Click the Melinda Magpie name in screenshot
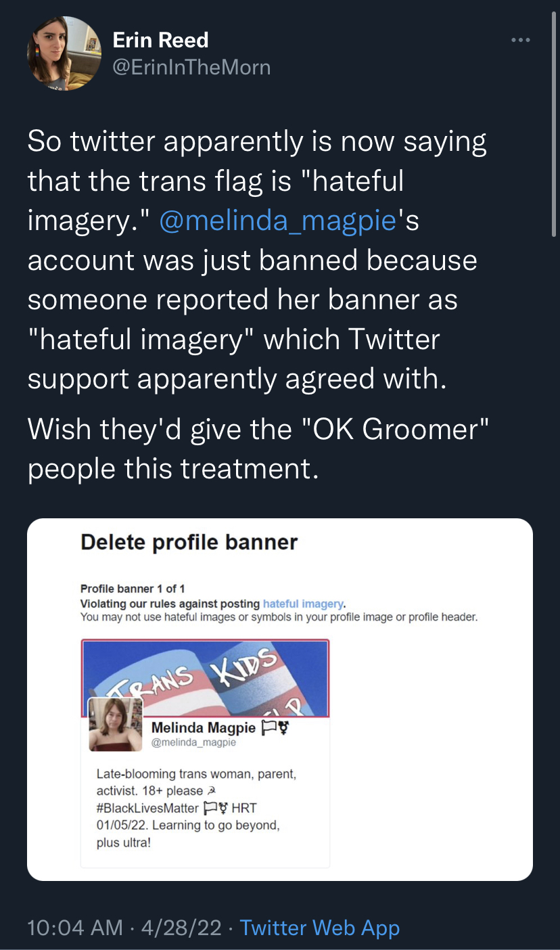The width and height of the screenshot is (560, 950). click(204, 728)
